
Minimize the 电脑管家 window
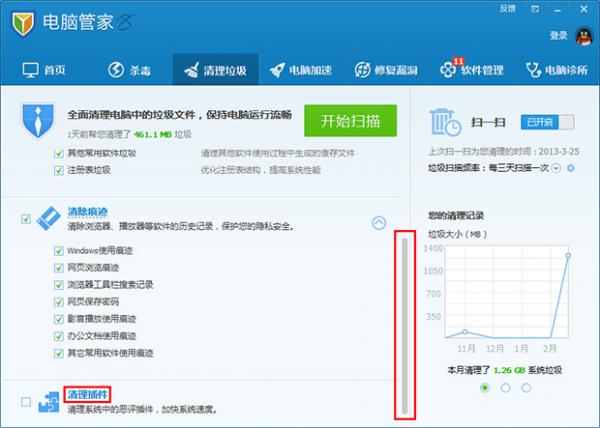point(557,10)
